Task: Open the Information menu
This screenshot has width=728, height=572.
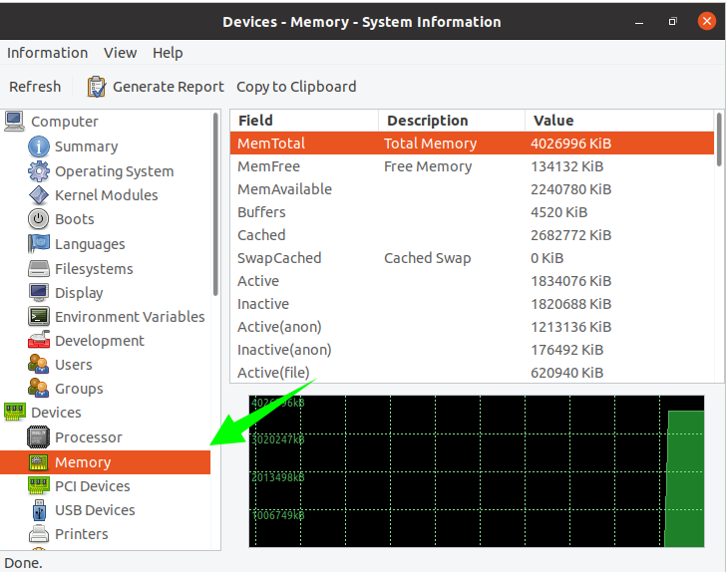Action: point(47,53)
